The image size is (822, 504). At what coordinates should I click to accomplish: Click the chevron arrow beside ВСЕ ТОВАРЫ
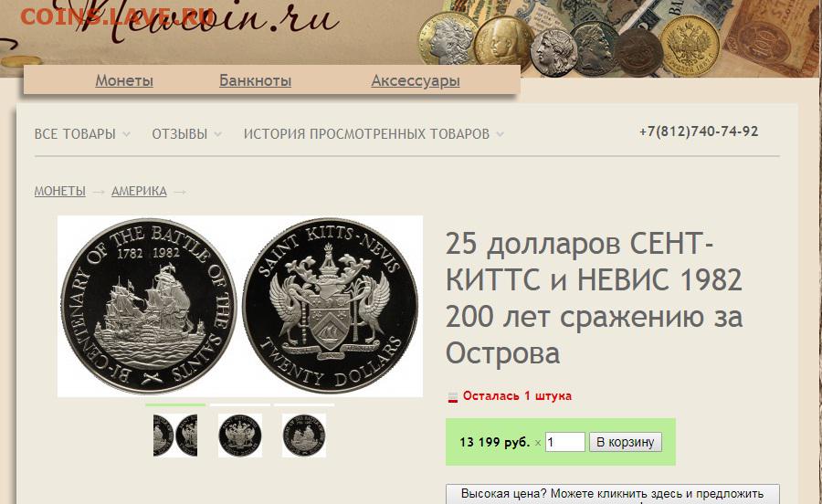126,134
